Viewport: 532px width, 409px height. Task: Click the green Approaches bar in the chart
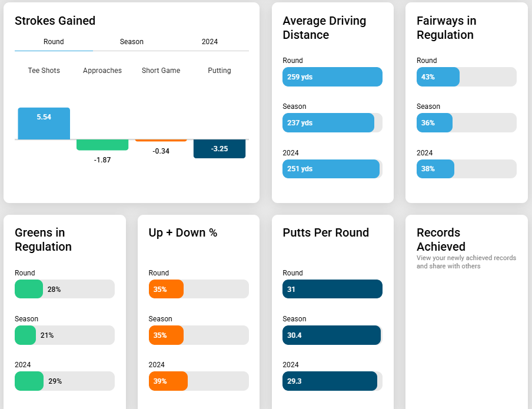(x=102, y=145)
